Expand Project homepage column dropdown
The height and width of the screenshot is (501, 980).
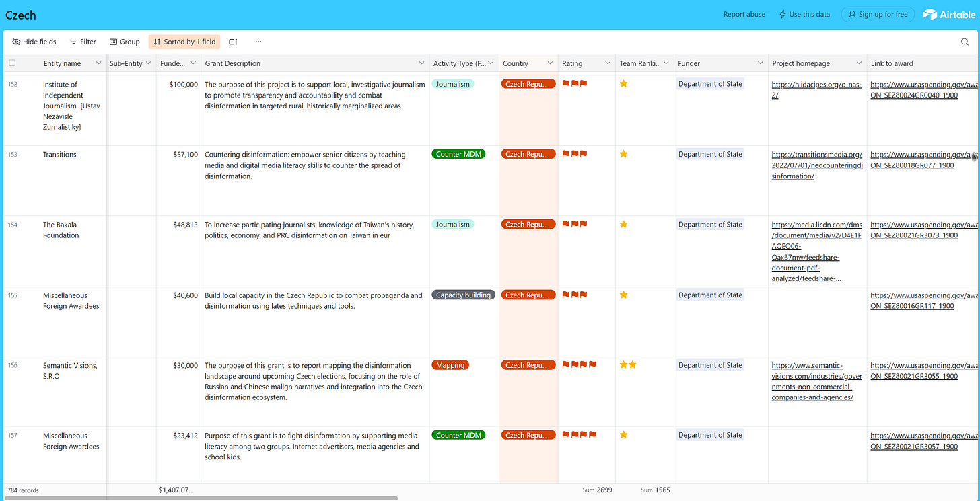click(x=860, y=63)
